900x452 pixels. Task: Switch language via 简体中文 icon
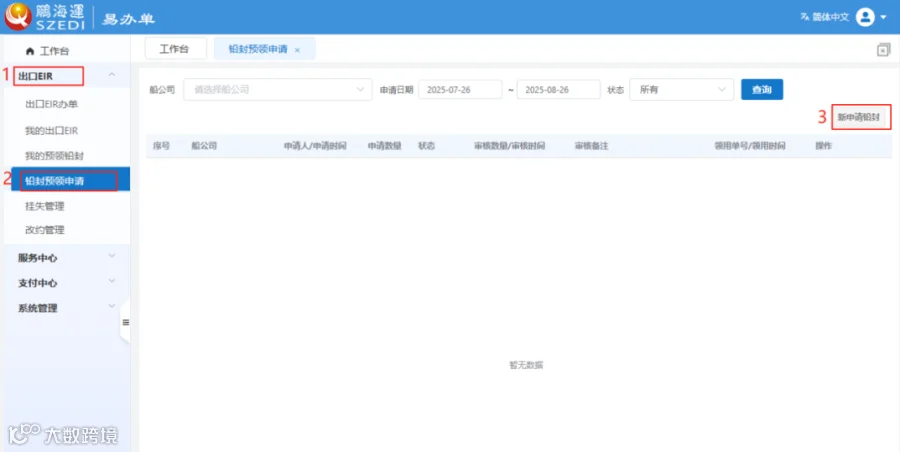pos(804,17)
